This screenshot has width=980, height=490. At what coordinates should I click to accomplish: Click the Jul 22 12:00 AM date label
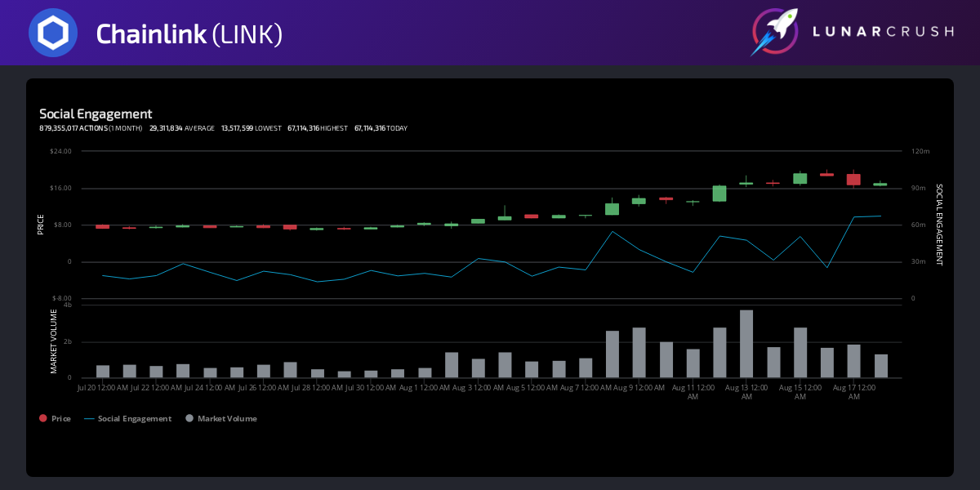tap(156, 386)
